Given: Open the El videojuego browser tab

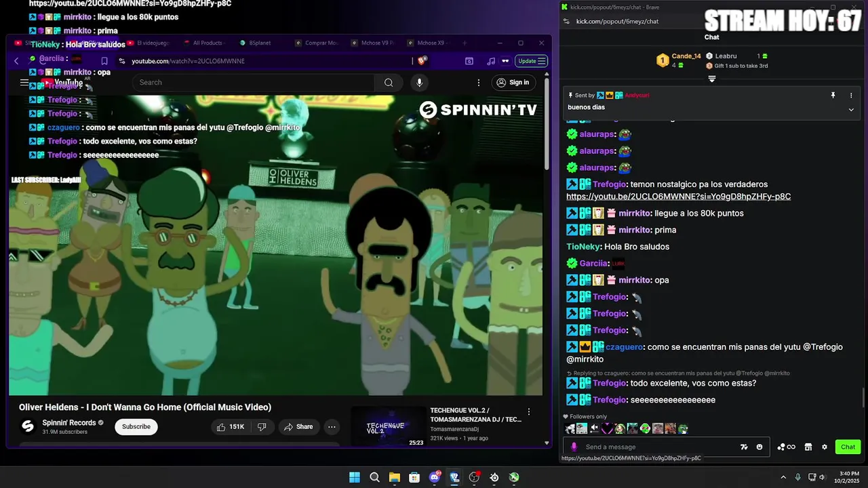Looking at the screenshot, I should pyautogui.click(x=153, y=43).
